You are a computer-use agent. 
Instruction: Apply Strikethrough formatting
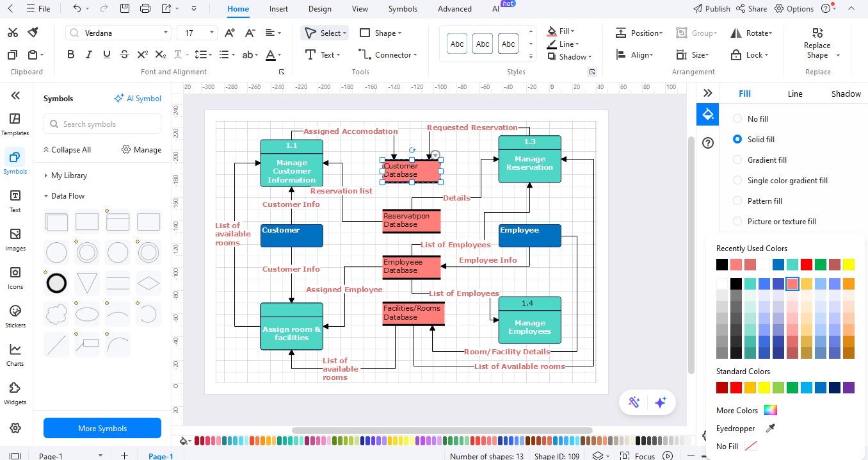[x=125, y=55]
